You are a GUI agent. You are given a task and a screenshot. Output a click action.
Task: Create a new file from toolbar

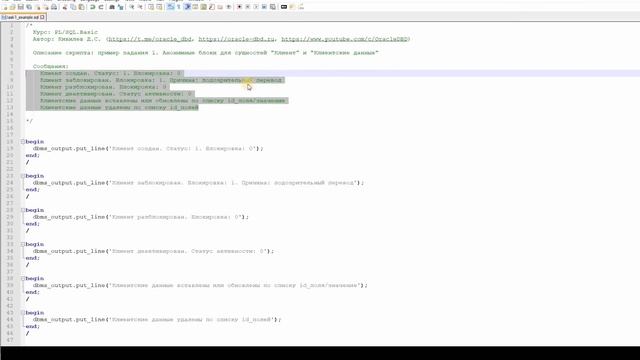pyautogui.click(x=4, y=7)
